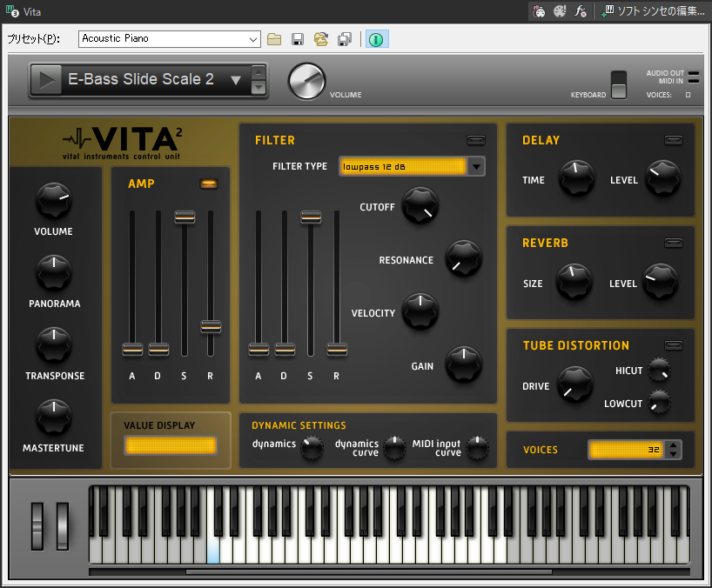The image size is (712, 588).
Task: Open preset folder icon in toolbar
Action: click(274, 39)
